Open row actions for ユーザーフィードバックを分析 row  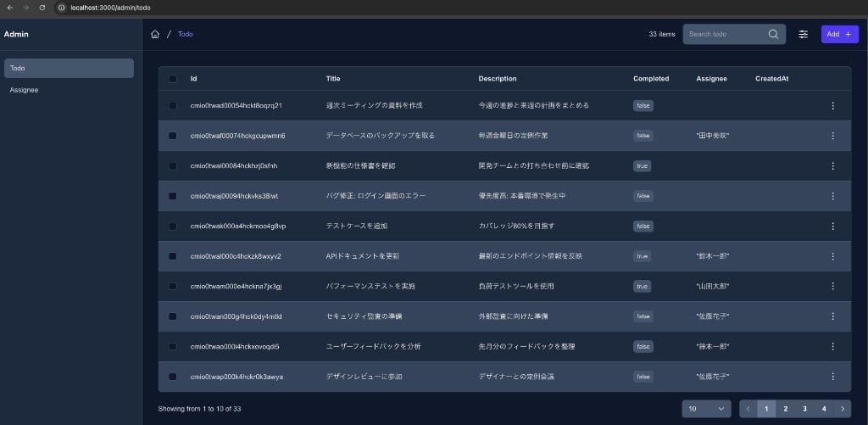tap(832, 346)
